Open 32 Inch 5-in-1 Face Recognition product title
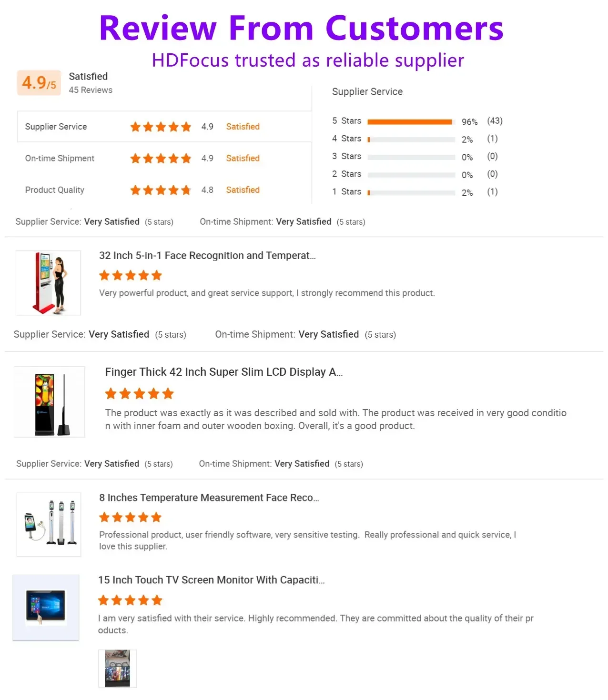 pyautogui.click(x=207, y=256)
